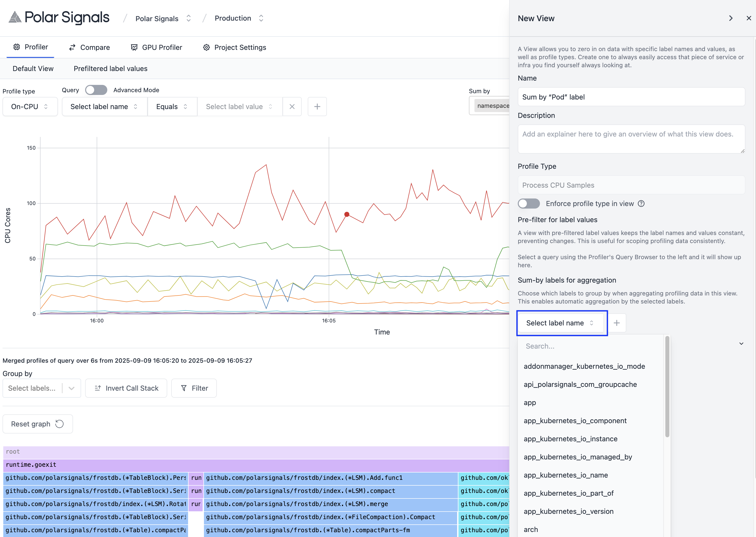The width and height of the screenshot is (756, 537).
Task: Click the Reset graph refresh icon
Action: click(60, 424)
